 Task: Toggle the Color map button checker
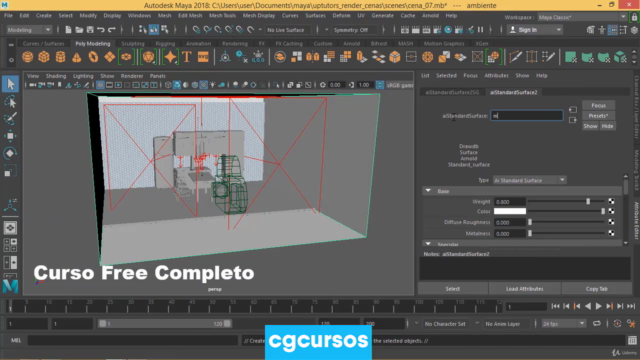611,211
